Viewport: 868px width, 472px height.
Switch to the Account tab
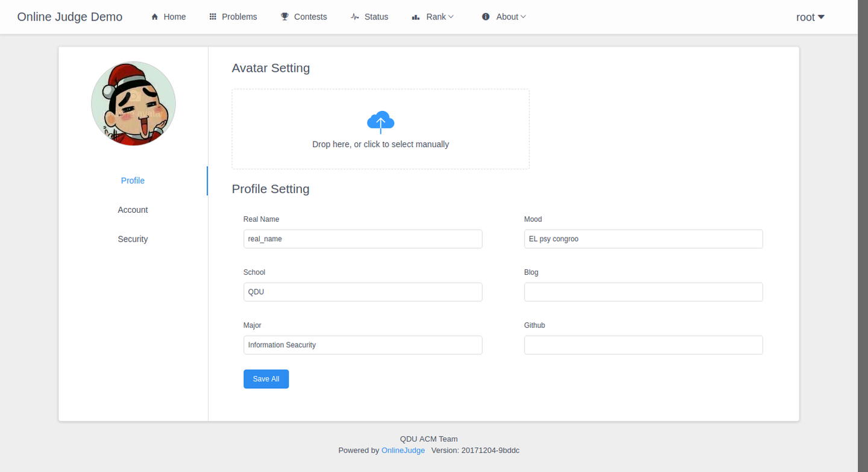coord(133,210)
